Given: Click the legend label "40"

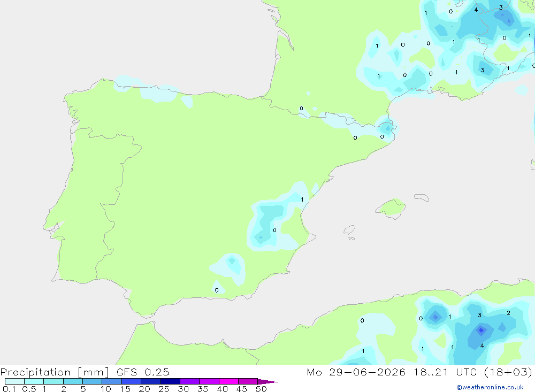Looking at the screenshot, I should pyautogui.click(x=222, y=389).
